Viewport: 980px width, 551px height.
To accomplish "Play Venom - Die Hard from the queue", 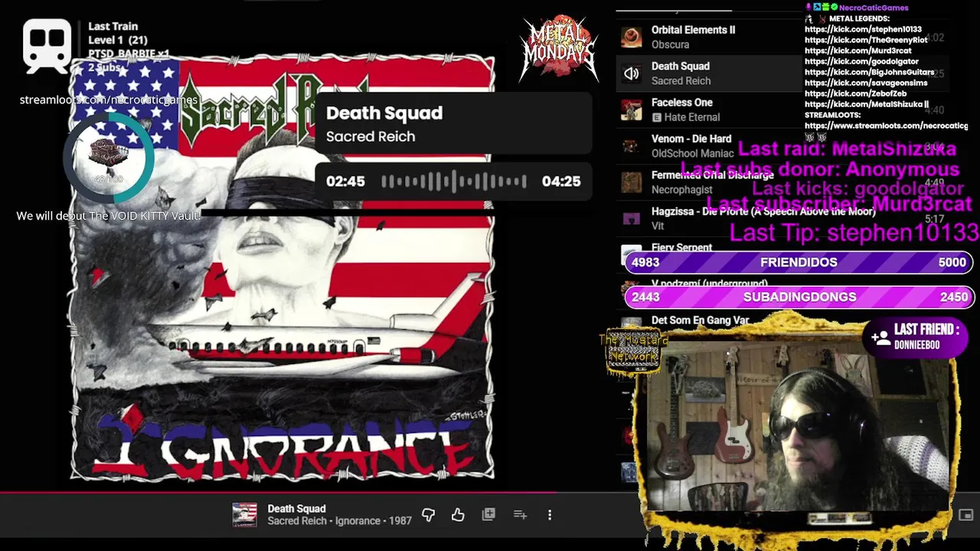I will coord(691,139).
